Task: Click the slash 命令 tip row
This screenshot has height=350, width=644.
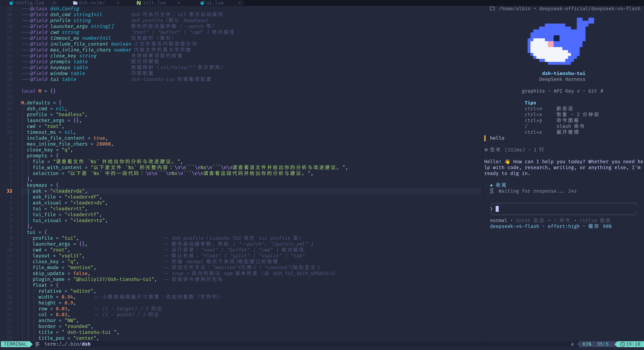Action: pyautogui.click(x=554, y=126)
